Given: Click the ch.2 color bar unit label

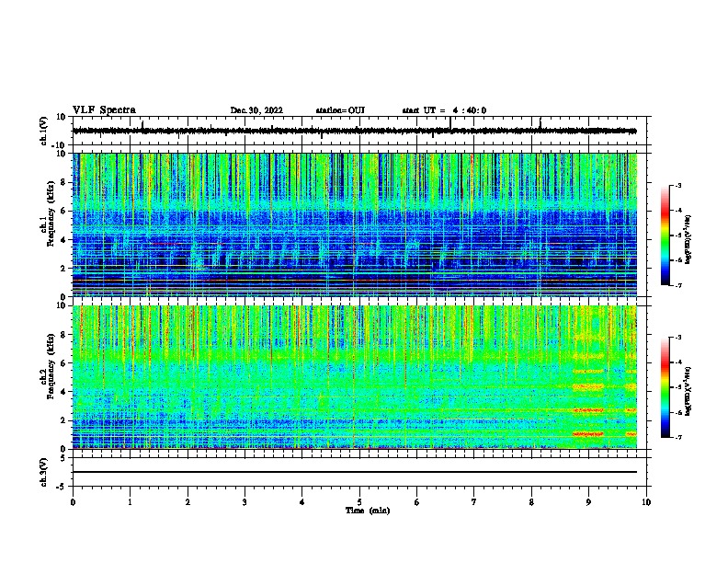Looking at the screenshot, I should click(x=688, y=391).
